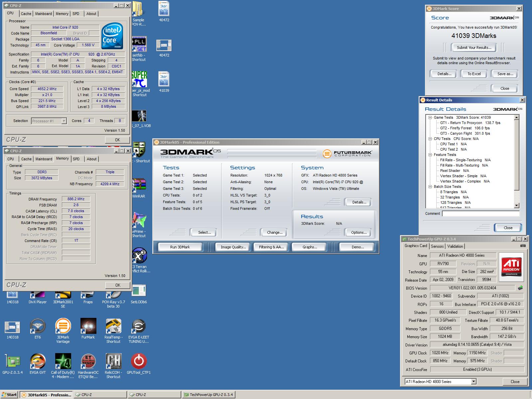
Task: Switch to GPU-Z Sensors tab
Action: coord(437,246)
